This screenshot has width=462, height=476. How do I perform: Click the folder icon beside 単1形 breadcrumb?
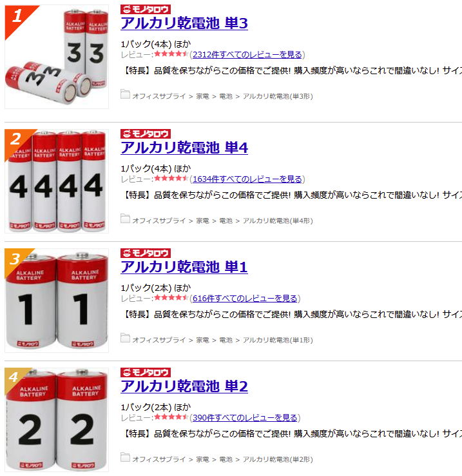(125, 338)
